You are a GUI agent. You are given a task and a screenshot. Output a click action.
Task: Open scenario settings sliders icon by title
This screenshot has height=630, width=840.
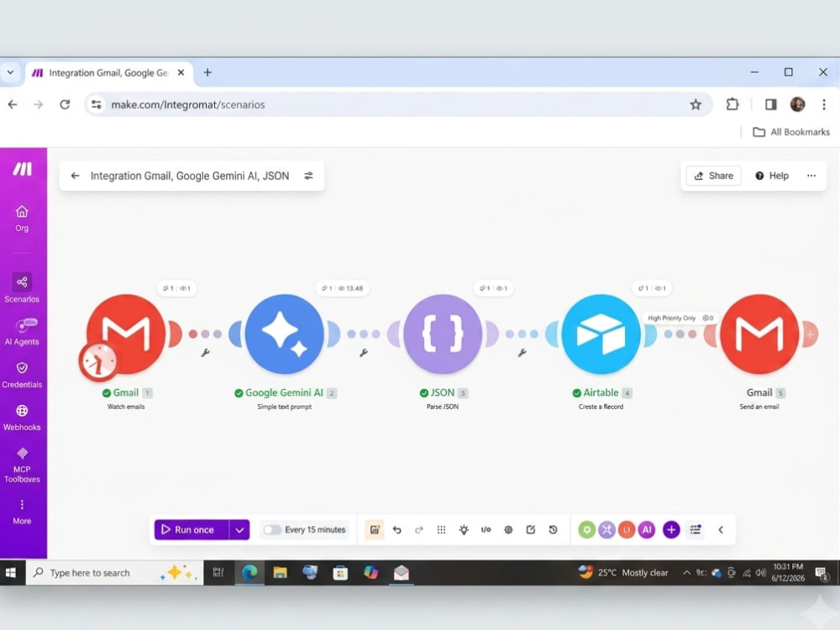point(308,176)
